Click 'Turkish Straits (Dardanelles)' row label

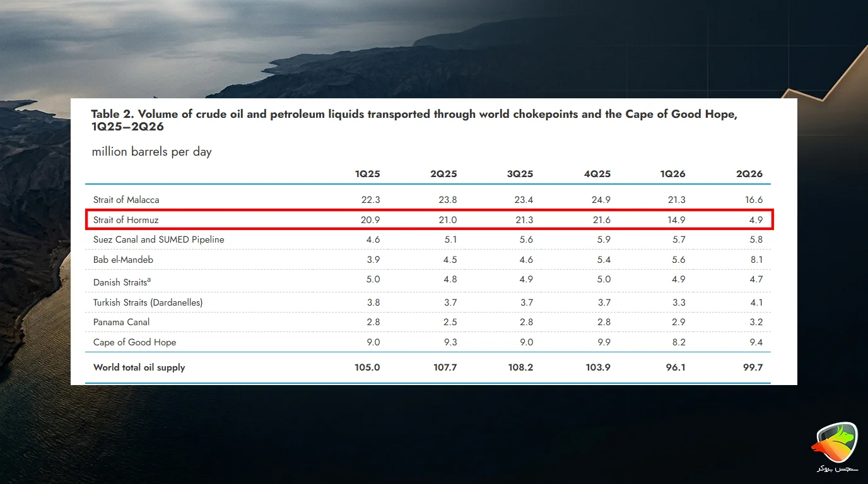coord(148,302)
